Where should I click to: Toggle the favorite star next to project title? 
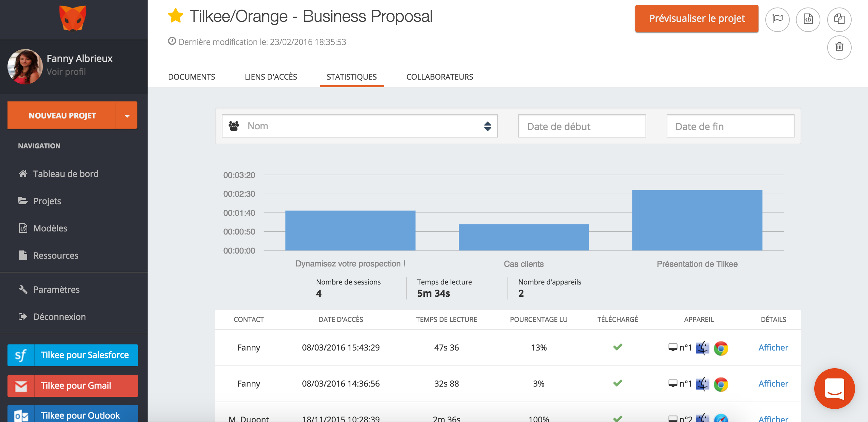(176, 16)
